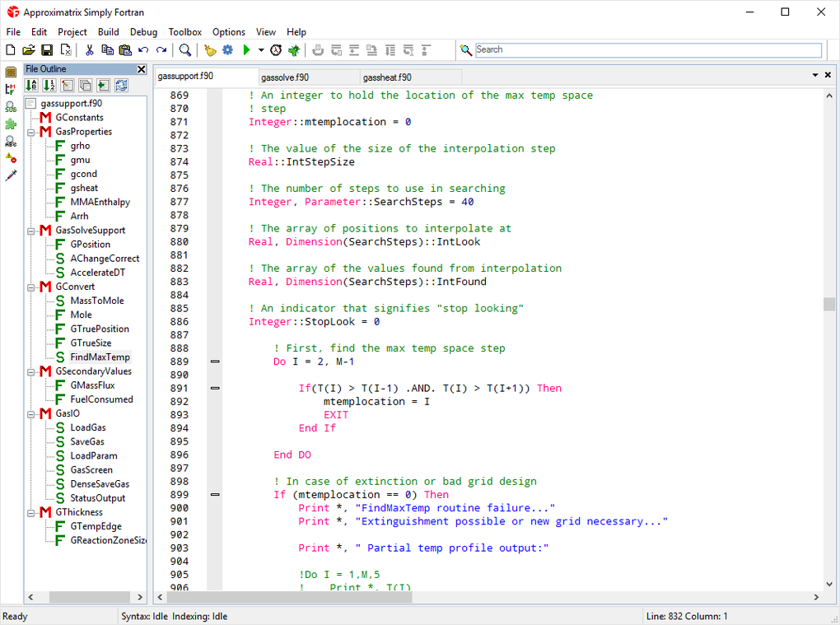
Task: Toggle alphabetical sorting in File Outline
Action: [x=31, y=86]
